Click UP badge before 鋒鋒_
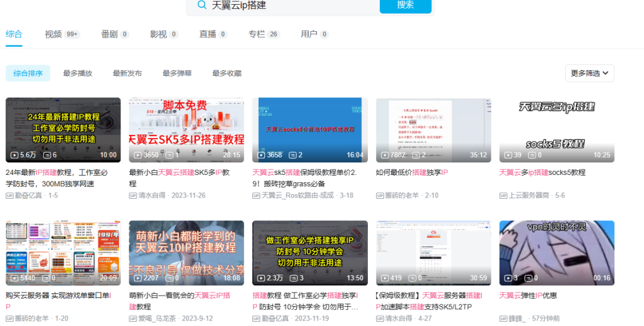The width and height of the screenshot is (644, 326). [503, 319]
